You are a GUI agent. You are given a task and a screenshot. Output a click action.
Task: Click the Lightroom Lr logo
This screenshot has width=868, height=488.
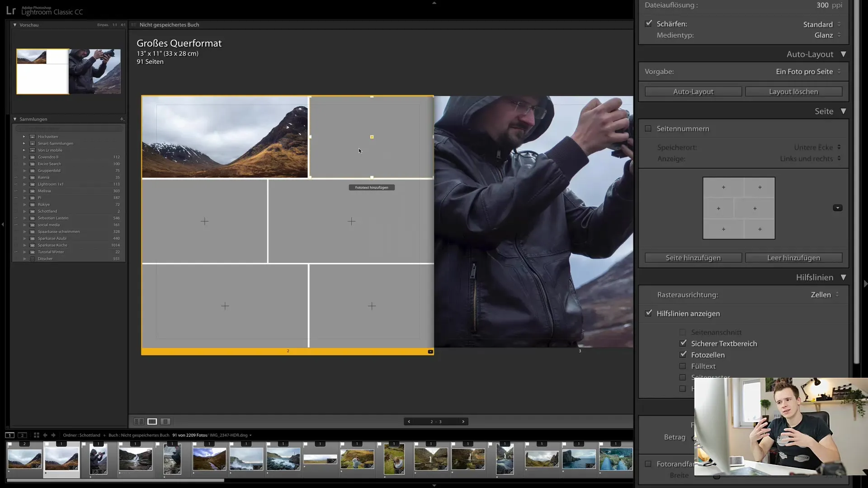pyautogui.click(x=11, y=10)
